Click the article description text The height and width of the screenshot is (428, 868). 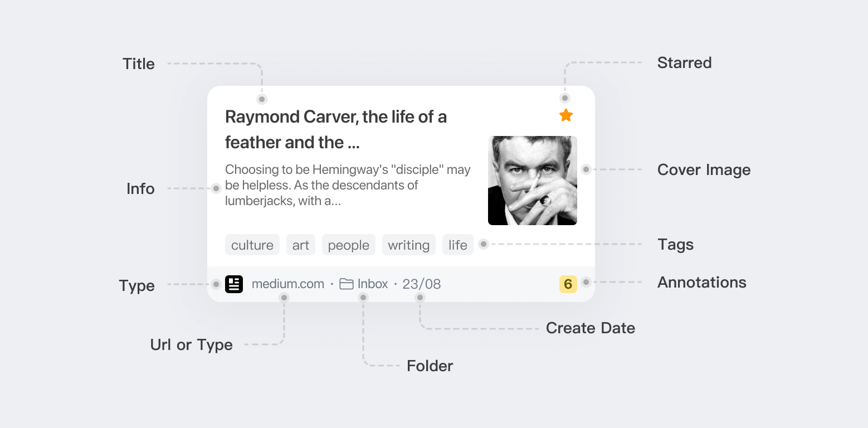click(x=348, y=185)
